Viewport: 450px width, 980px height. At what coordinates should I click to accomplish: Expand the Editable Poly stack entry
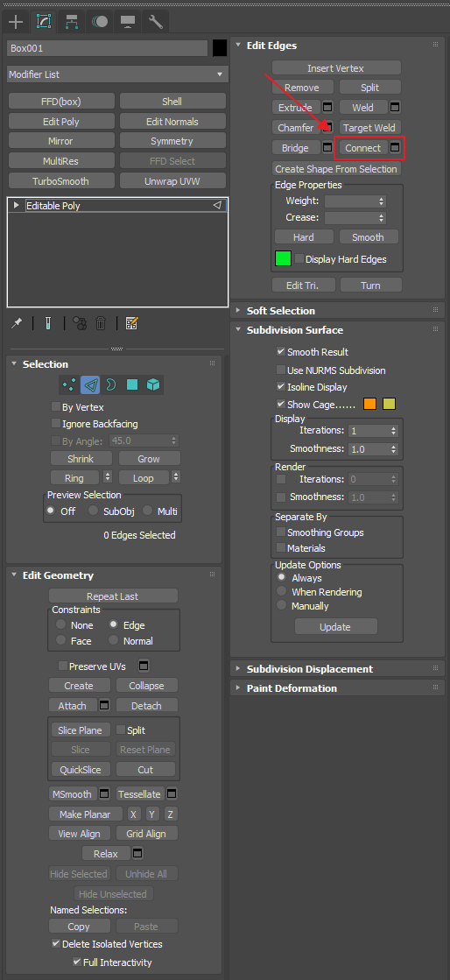click(x=17, y=205)
